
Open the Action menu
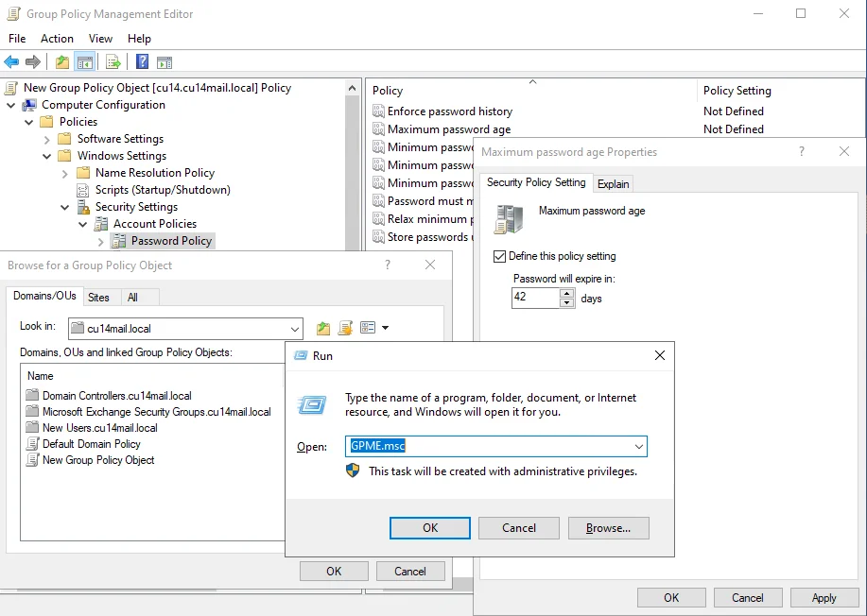[57, 39]
